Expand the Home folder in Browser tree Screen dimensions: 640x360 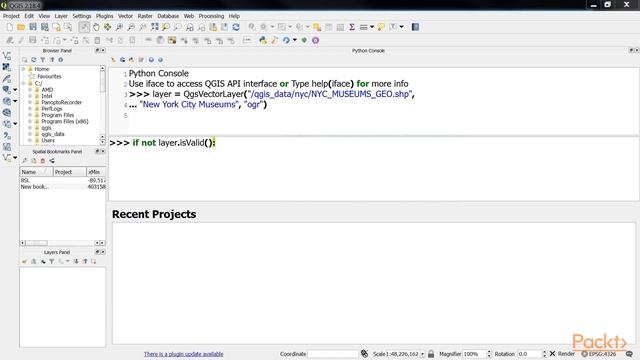click(x=24, y=69)
